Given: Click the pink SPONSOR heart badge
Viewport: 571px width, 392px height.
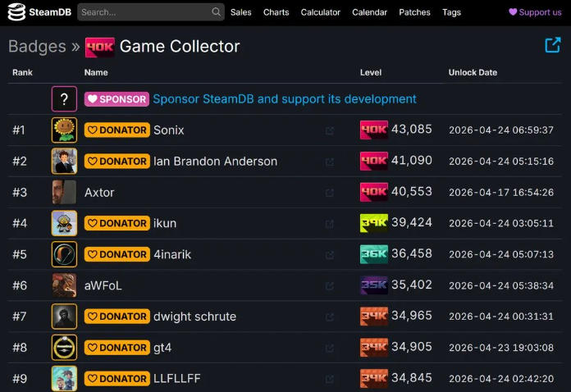Looking at the screenshot, I should click(116, 99).
